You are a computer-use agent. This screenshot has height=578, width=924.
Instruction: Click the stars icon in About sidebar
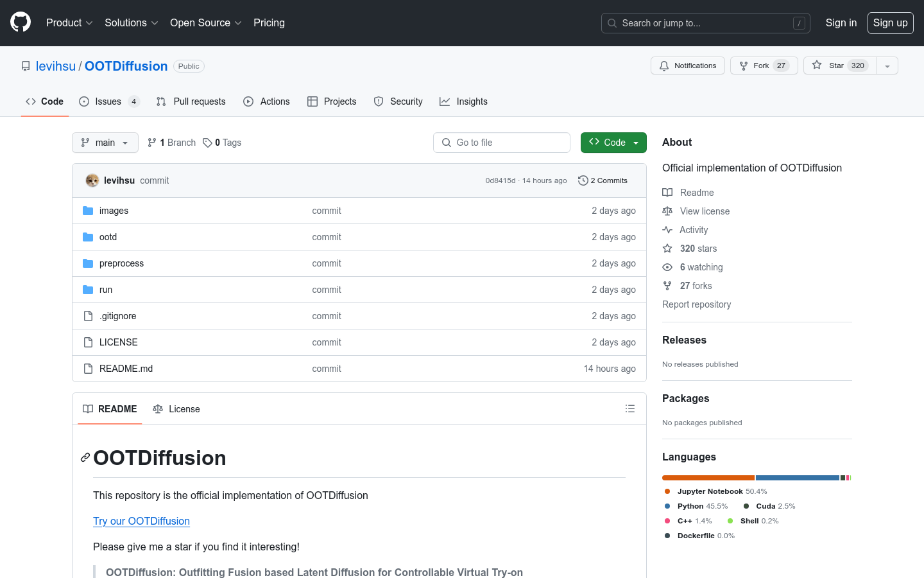[x=667, y=249]
